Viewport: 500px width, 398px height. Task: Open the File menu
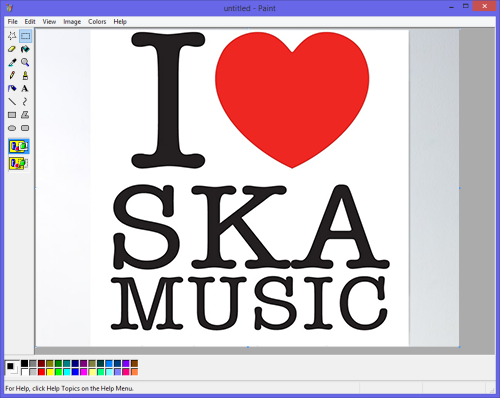point(13,22)
